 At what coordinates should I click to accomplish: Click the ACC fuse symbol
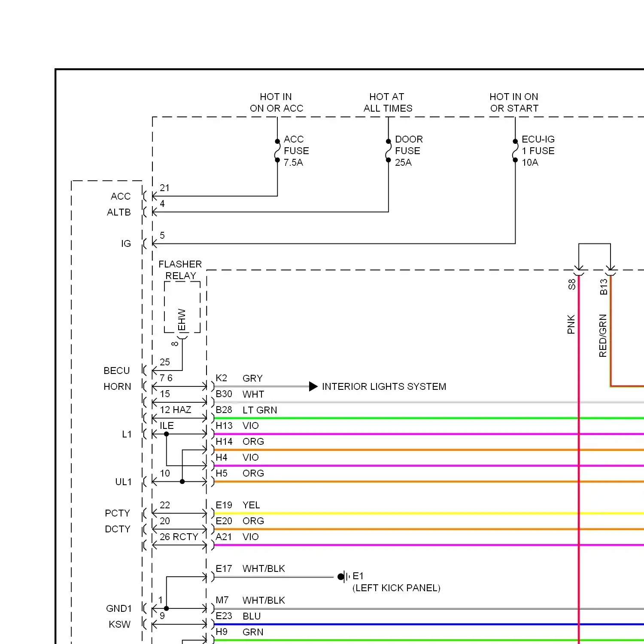[277, 151]
